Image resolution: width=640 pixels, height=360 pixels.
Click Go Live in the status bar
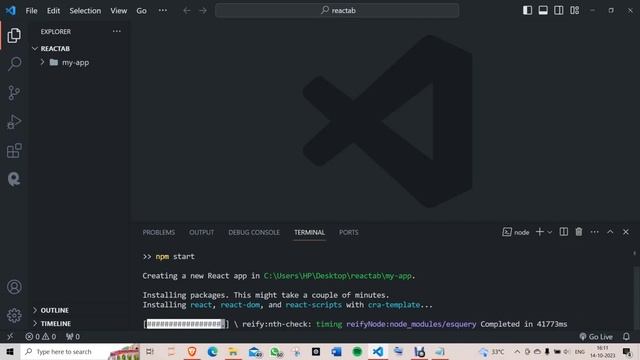click(596, 337)
